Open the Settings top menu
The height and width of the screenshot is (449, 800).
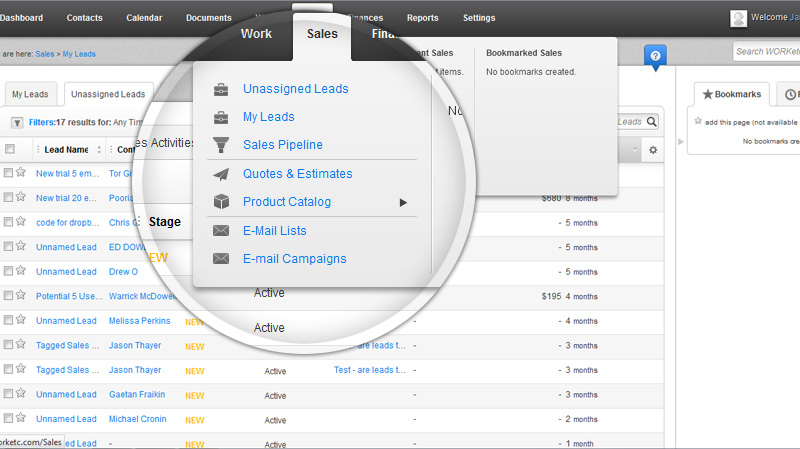[479, 18]
